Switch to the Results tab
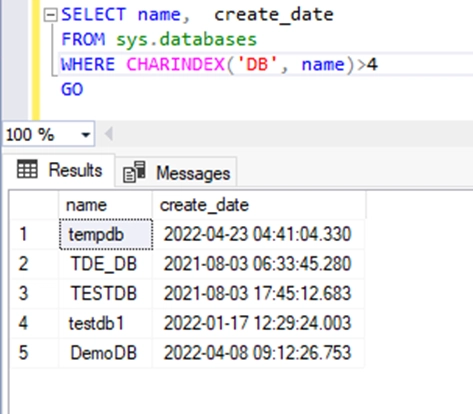Image resolution: width=473 pixels, height=414 pixels. pos(59,170)
